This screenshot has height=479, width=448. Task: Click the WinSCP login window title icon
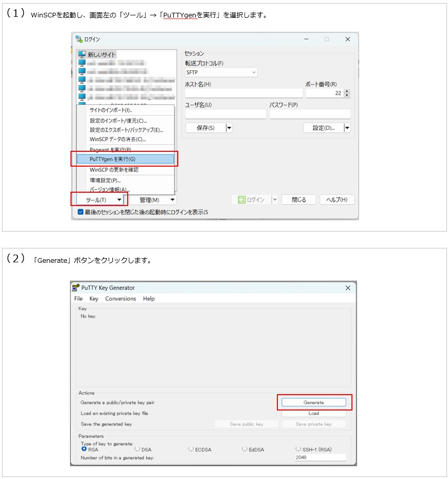[x=79, y=39]
